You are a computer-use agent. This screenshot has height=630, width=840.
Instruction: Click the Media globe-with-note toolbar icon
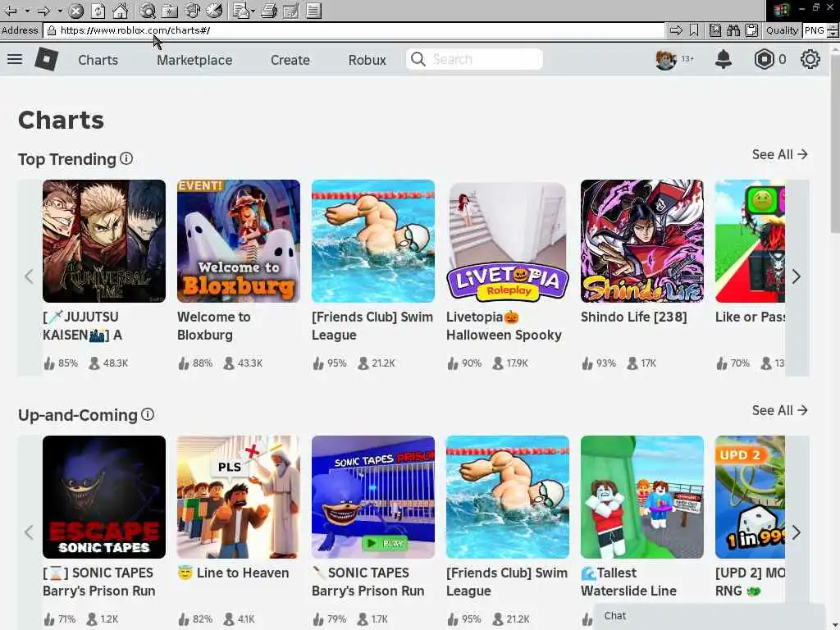[x=192, y=10]
